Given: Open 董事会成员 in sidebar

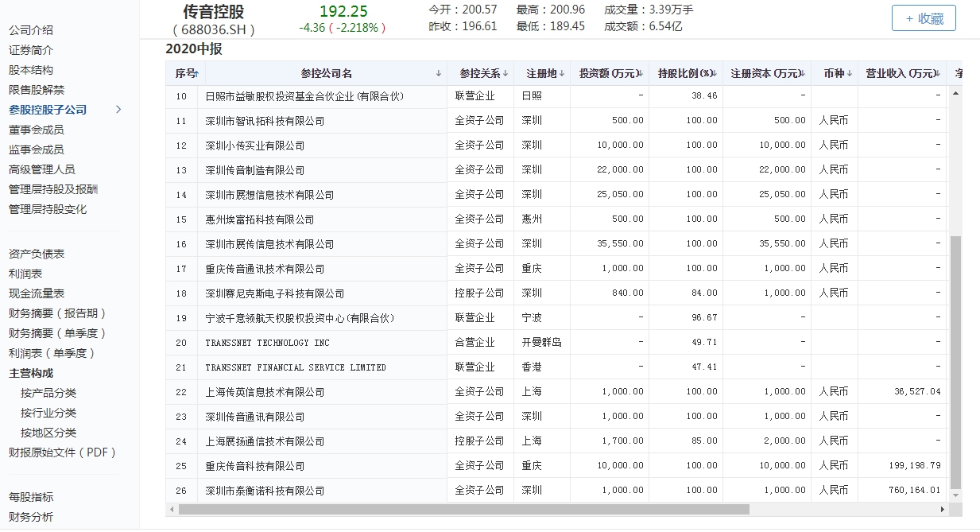Looking at the screenshot, I should 37,130.
